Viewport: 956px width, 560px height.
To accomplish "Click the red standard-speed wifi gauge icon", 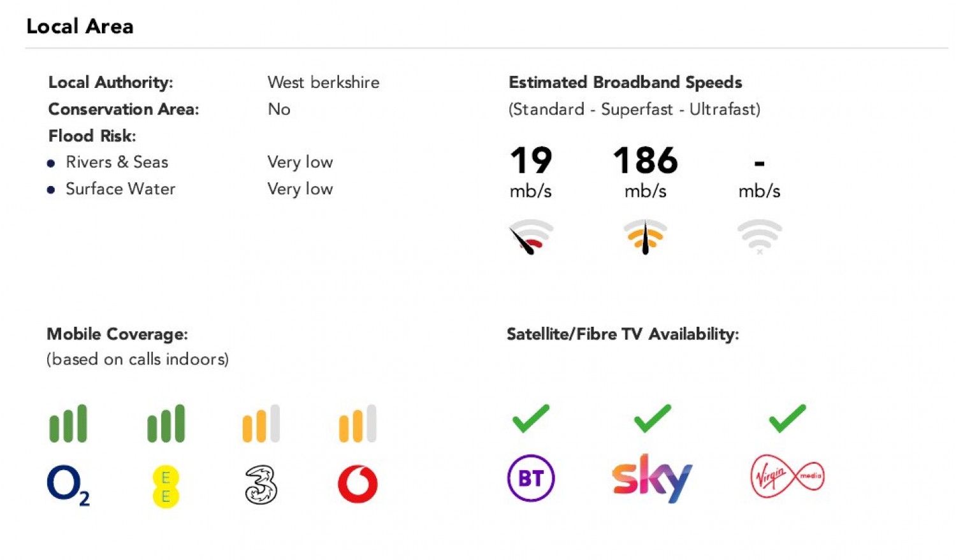I will click(x=531, y=236).
